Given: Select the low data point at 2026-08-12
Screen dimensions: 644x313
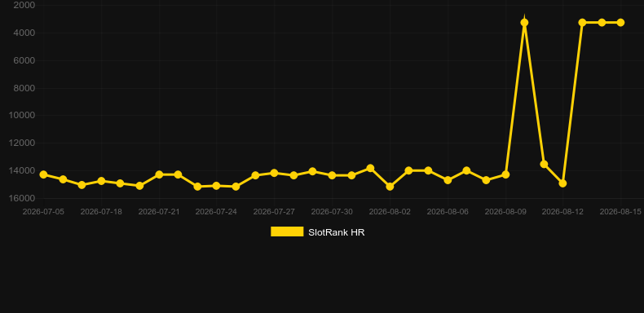Looking at the screenshot, I should click(563, 183).
